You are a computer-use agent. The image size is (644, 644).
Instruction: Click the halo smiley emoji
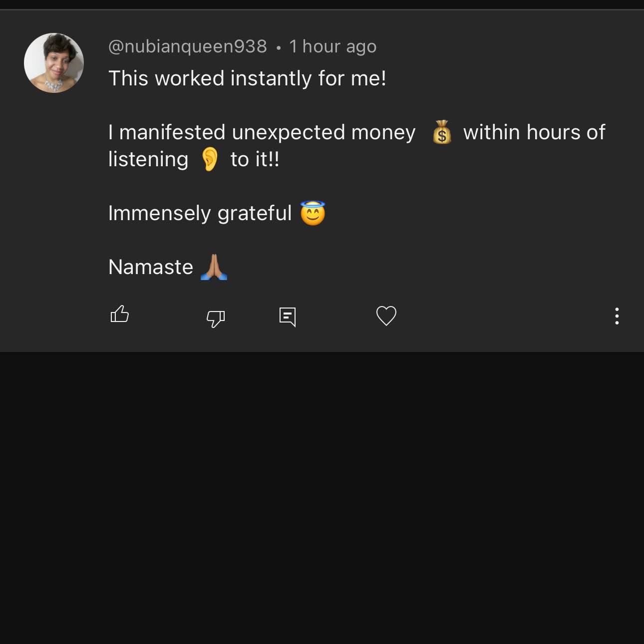(x=313, y=213)
